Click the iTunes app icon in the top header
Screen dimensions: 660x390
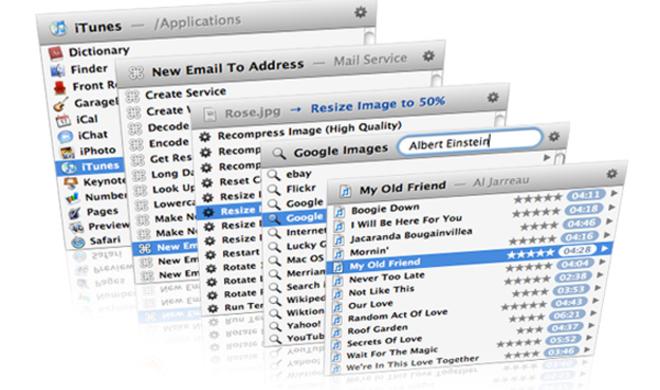pos(58,28)
